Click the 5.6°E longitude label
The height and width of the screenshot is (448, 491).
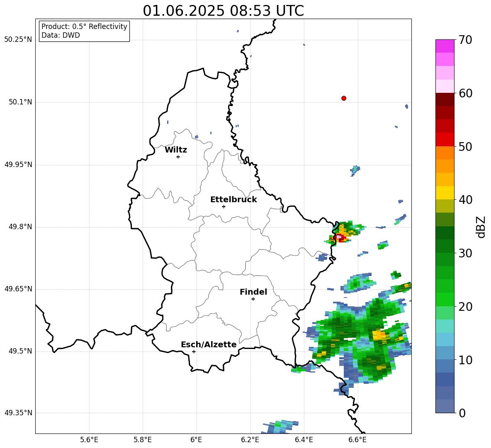coord(89,440)
